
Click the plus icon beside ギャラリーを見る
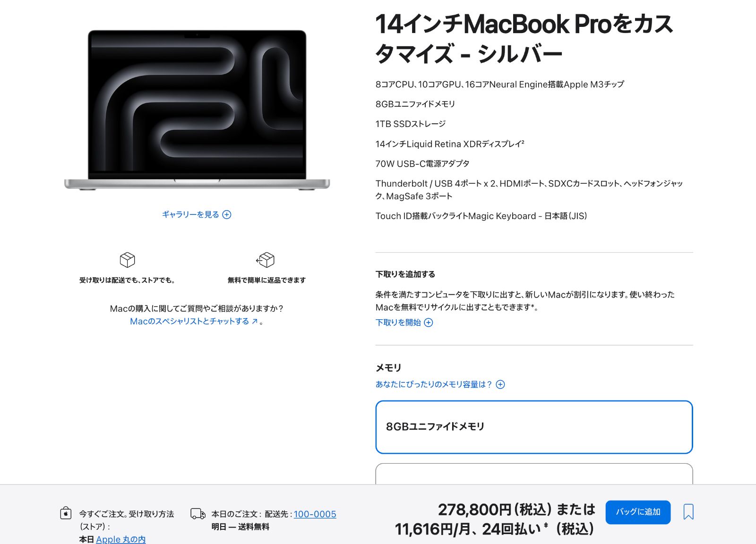pyautogui.click(x=227, y=215)
